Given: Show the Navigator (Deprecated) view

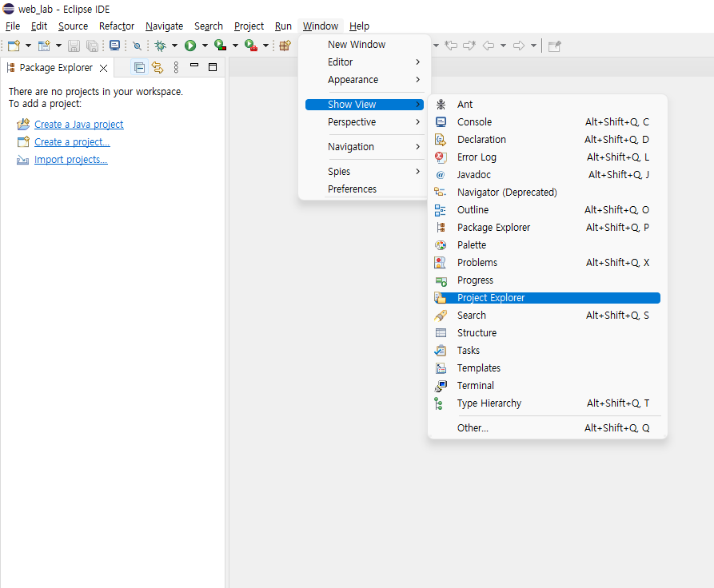Looking at the screenshot, I should click(x=548, y=192).
